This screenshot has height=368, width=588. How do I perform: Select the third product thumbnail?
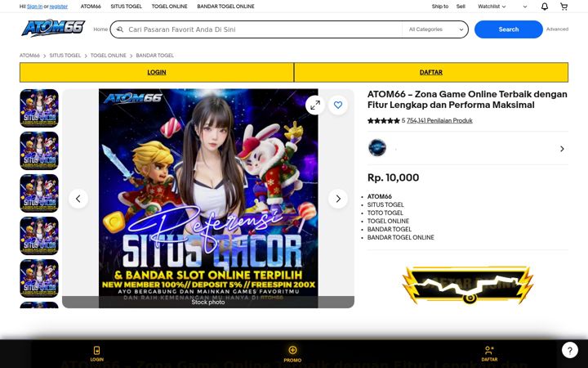click(x=39, y=193)
